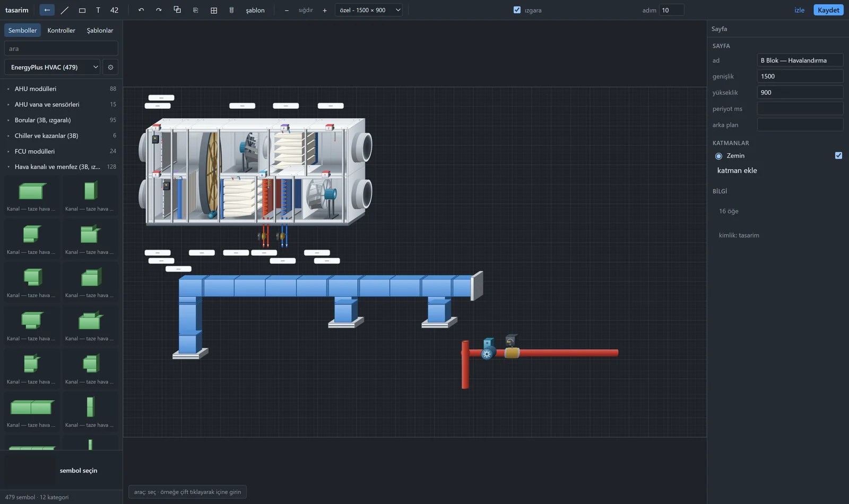Expand the AHU modülleri category

[61, 89]
